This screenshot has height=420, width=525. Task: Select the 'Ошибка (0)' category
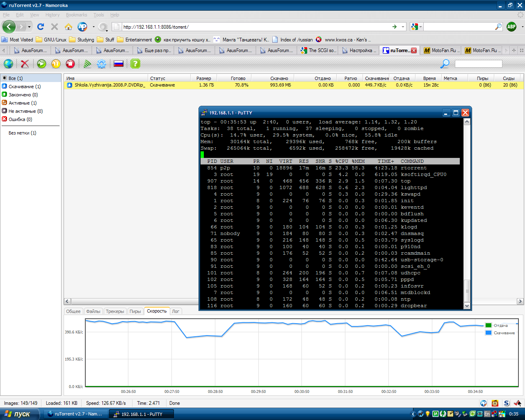(x=31, y=119)
